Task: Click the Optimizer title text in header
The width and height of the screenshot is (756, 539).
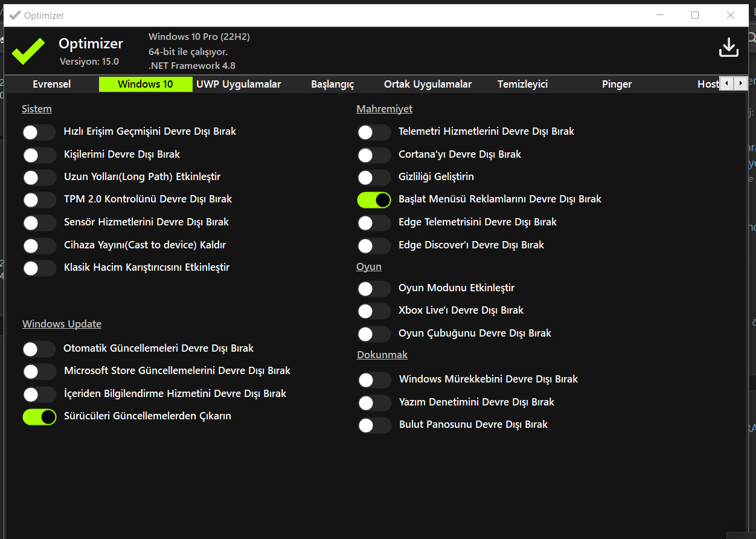Action: pyautogui.click(x=91, y=44)
